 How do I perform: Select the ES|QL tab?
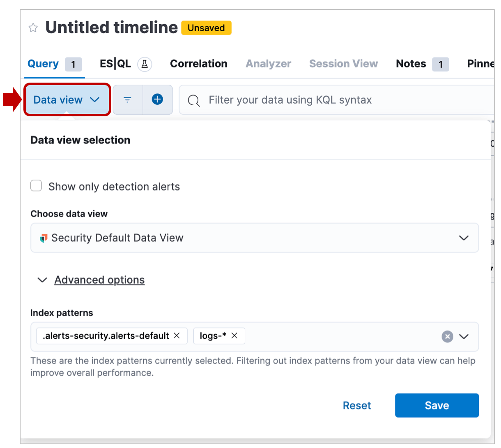[115, 64]
